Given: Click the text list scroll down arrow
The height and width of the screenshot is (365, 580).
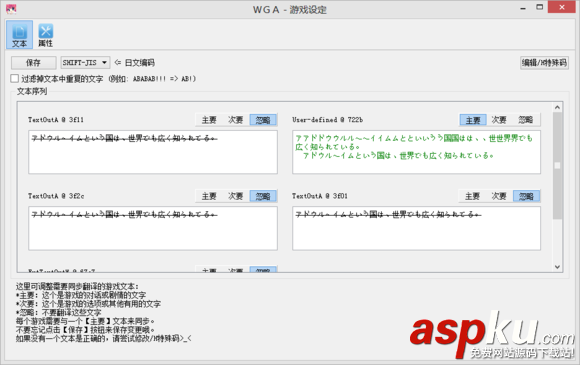Looking at the screenshot, I should (x=557, y=267).
